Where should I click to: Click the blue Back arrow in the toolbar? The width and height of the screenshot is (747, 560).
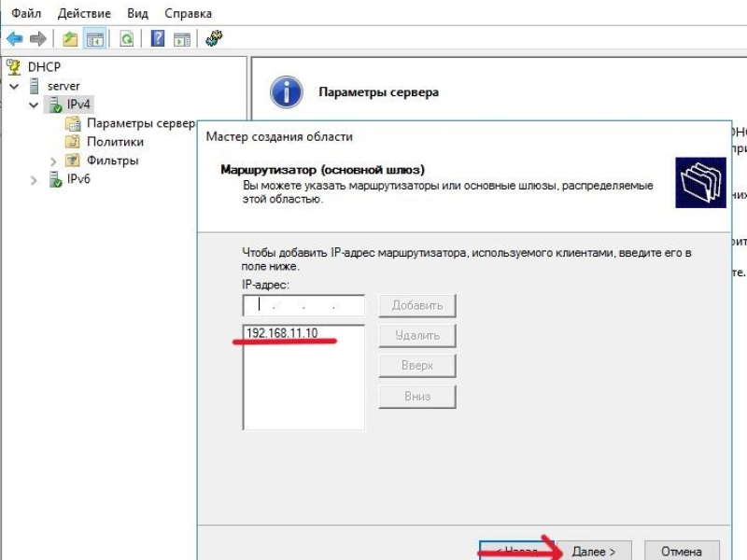[14, 38]
